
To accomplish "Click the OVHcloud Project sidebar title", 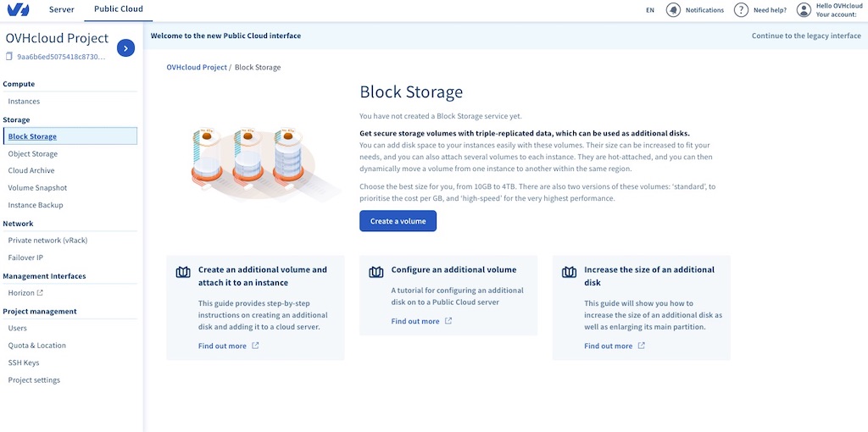I will tap(57, 38).
